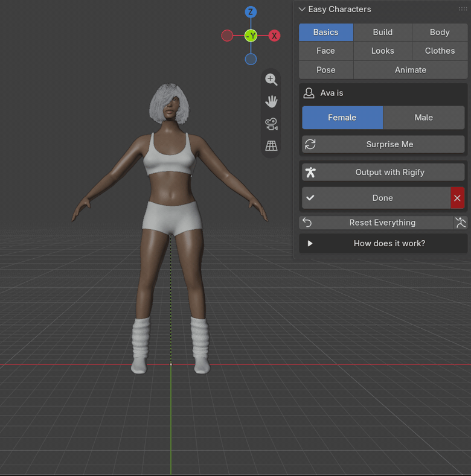This screenshot has height=476, width=471.
Task: Click the red X axis gizmo
Action: click(x=274, y=36)
